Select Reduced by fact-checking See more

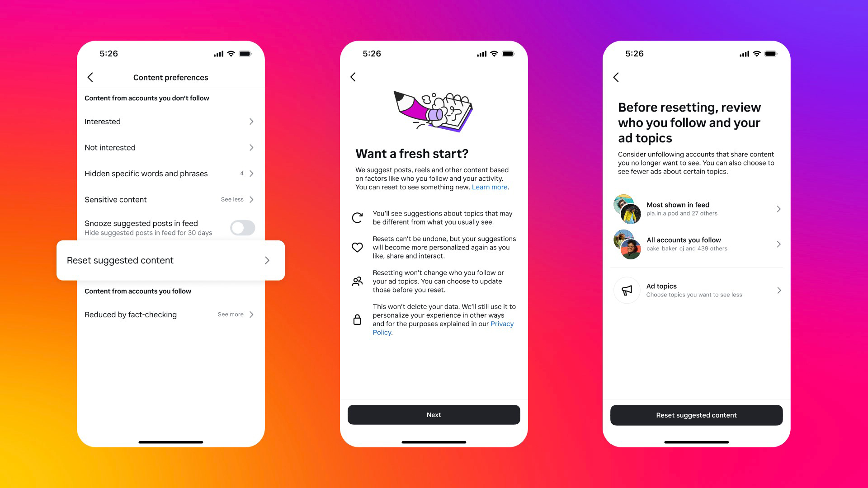[170, 314]
